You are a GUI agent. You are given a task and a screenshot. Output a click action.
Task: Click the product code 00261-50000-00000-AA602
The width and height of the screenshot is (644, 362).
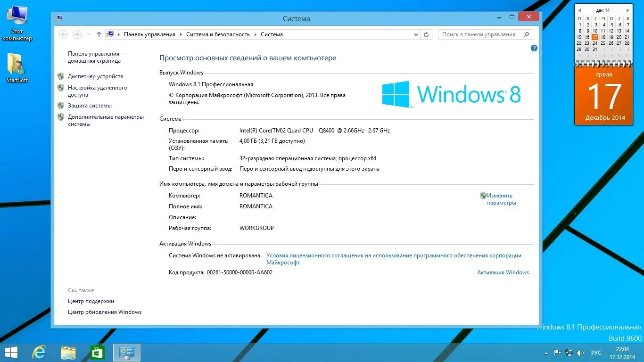(x=239, y=272)
